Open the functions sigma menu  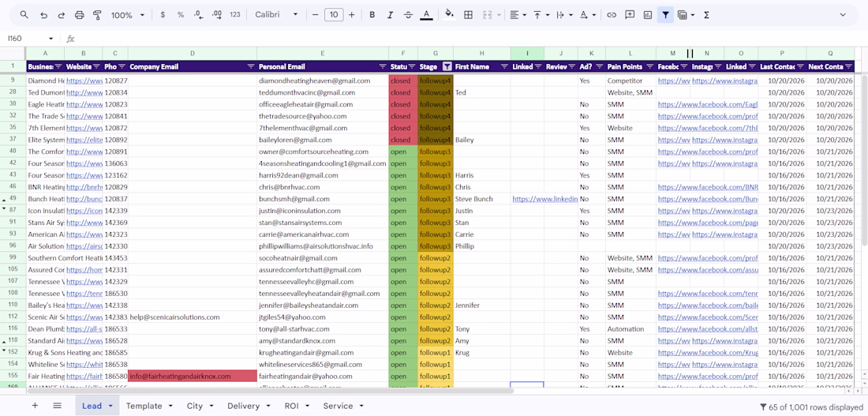pos(706,15)
